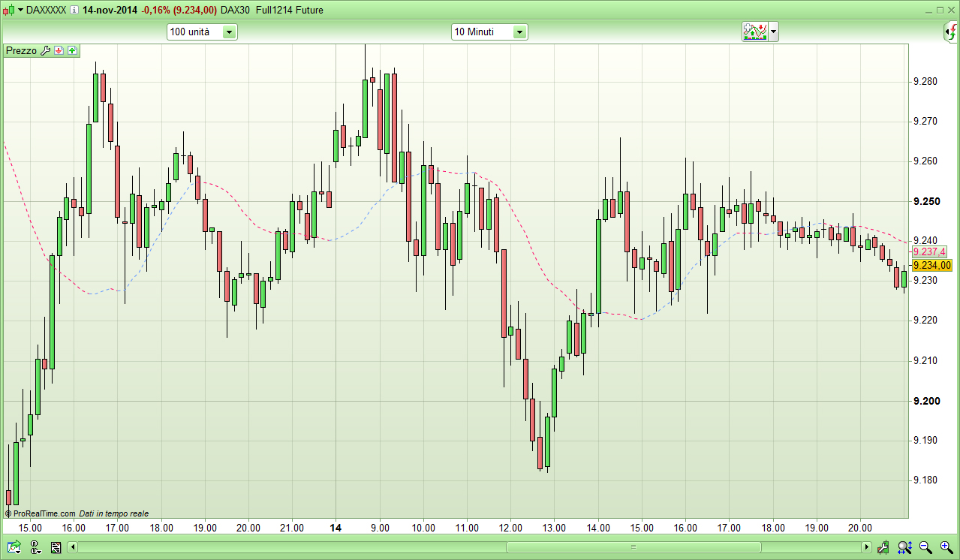Click the Prezzo panel label

(21, 50)
